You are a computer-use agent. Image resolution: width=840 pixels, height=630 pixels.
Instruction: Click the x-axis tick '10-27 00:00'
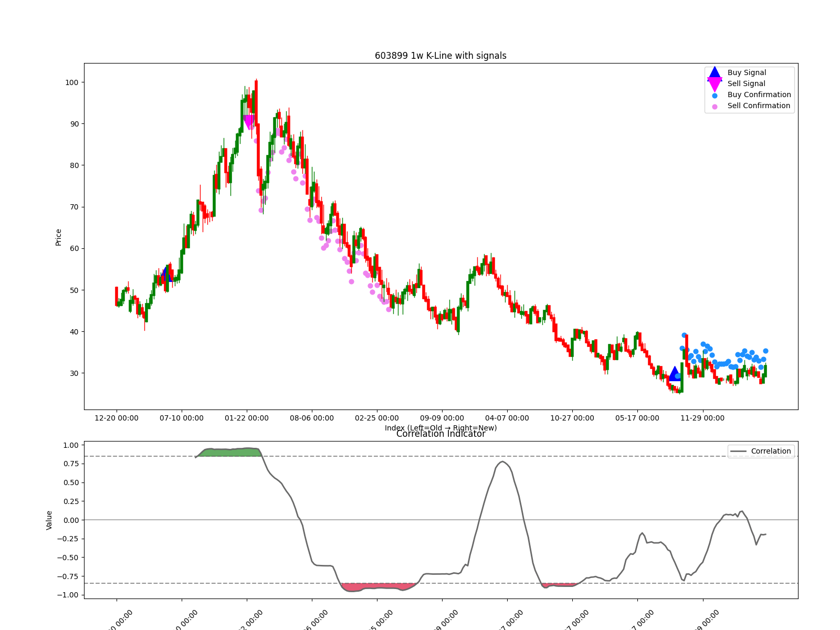point(572,418)
